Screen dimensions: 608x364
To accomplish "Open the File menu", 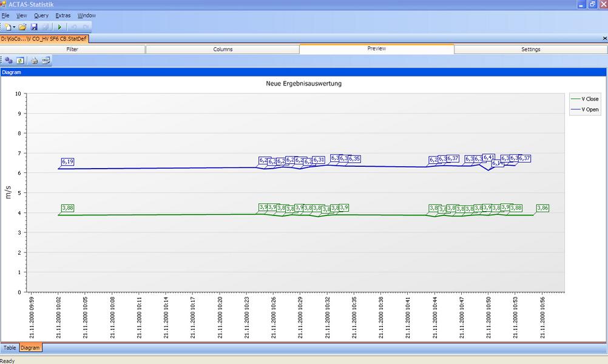I will click(x=5, y=16).
